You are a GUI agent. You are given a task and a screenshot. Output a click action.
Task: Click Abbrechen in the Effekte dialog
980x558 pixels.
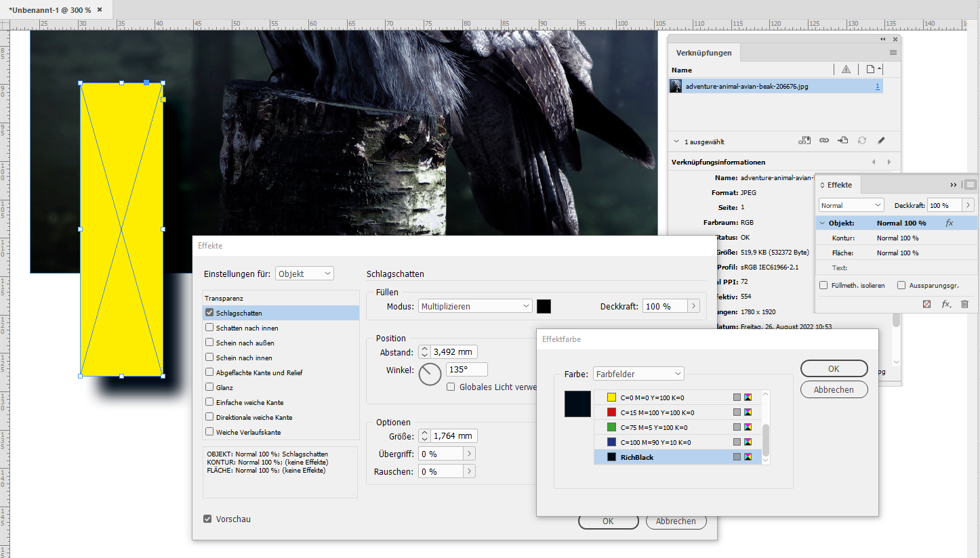click(x=676, y=521)
